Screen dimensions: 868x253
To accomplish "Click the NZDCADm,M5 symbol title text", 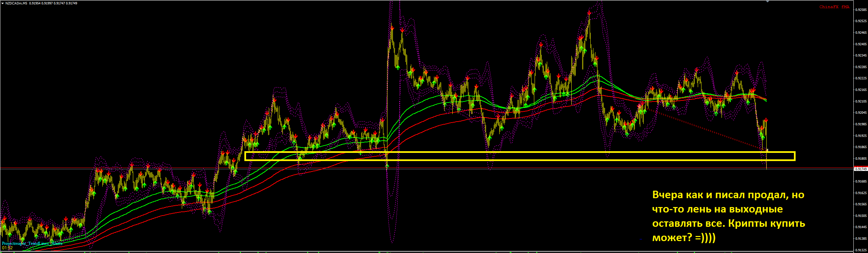I will coord(16,3).
